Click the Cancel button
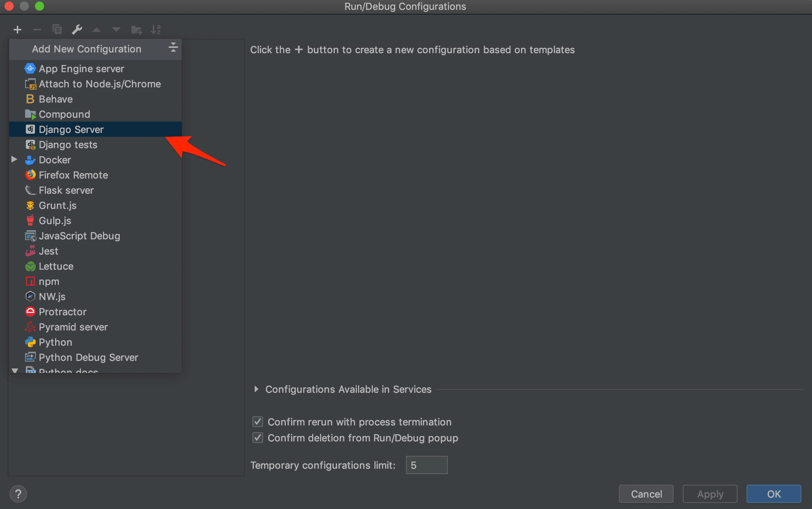The height and width of the screenshot is (509, 812). [646, 494]
